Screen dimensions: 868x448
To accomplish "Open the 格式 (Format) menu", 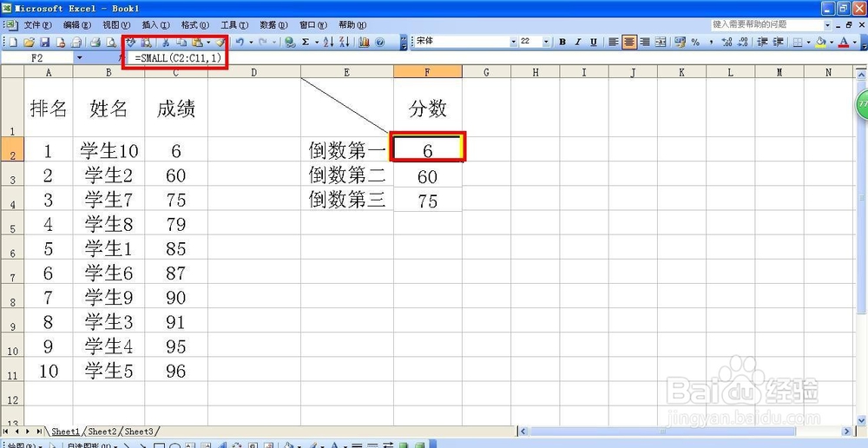I will pyautogui.click(x=195, y=25).
